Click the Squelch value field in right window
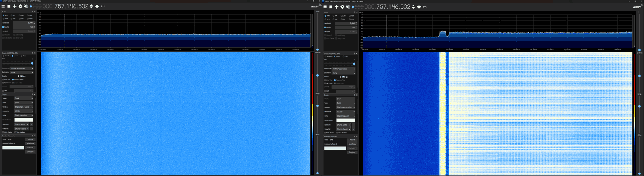The width and height of the screenshot is (644, 176). [x=346, y=28]
